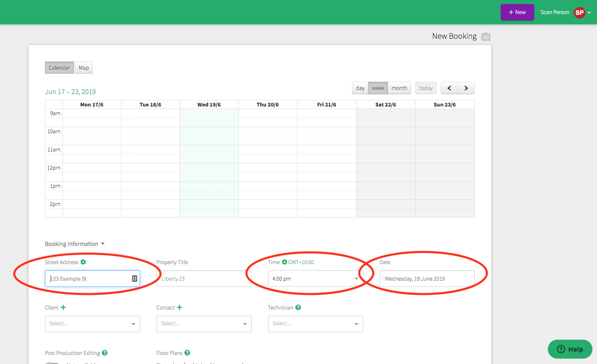Click the 11am time slot label
This screenshot has height=364, width=597.
pos(54,149)
